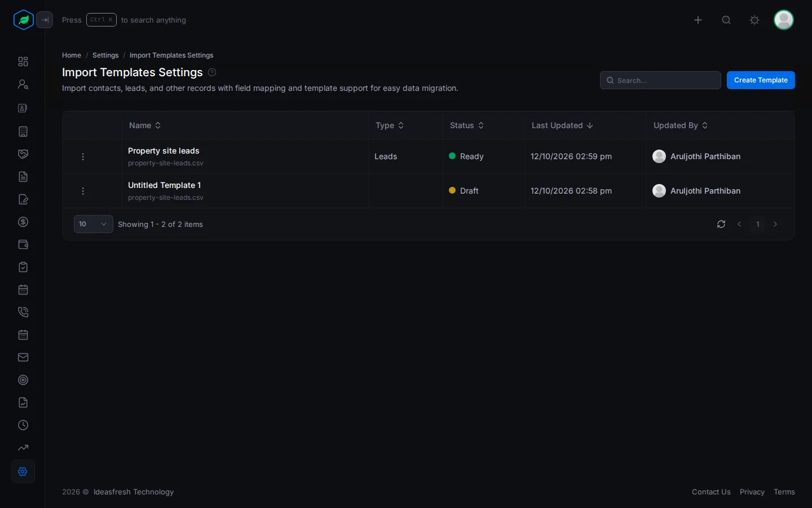Expand the sidebar with the arrow toggle

[45, 20]
